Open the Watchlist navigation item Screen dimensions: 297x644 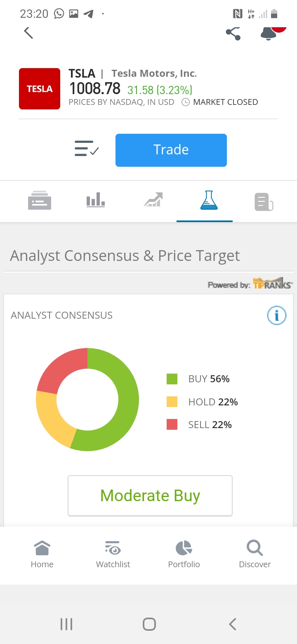pyautogui.click(x=113, y=554)
